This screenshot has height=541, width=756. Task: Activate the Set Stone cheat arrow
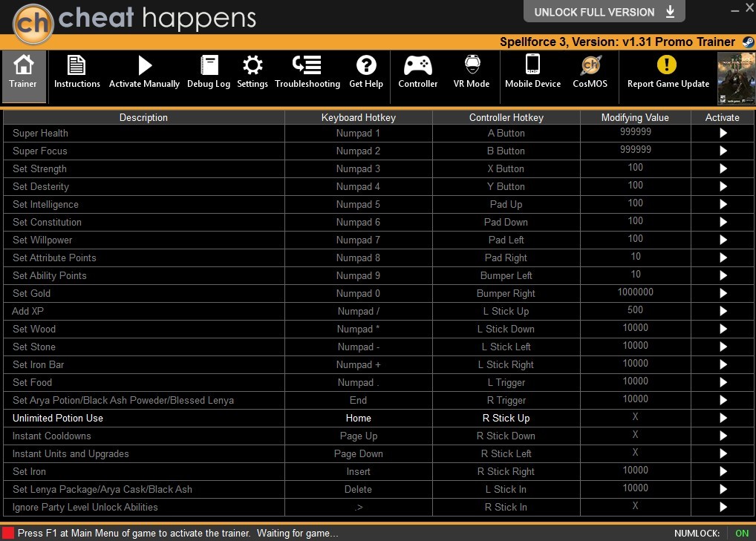click(723, 347)
